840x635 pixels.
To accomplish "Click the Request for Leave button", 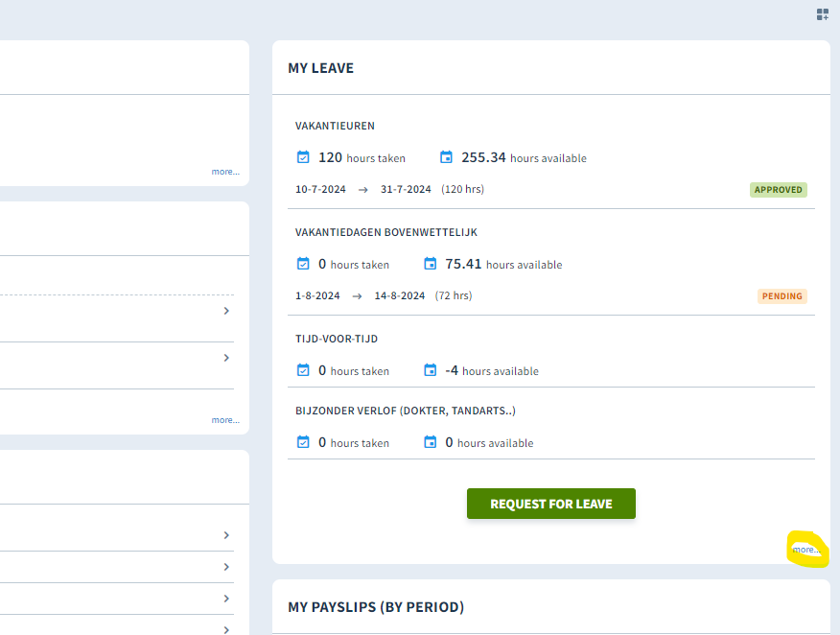I will (x=551, y=504).
